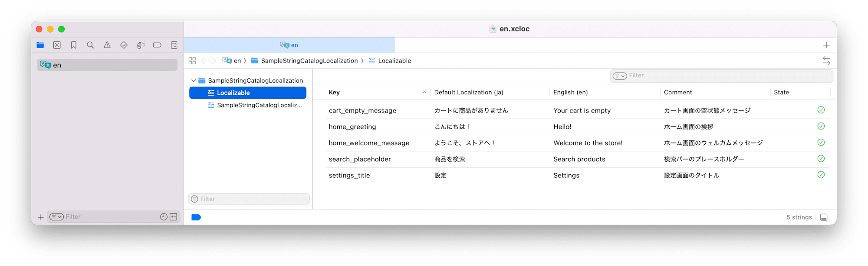This screenshot has width=868, height=266.
Task: Open the Bookmark navigator icon
Action: [74, 45]
